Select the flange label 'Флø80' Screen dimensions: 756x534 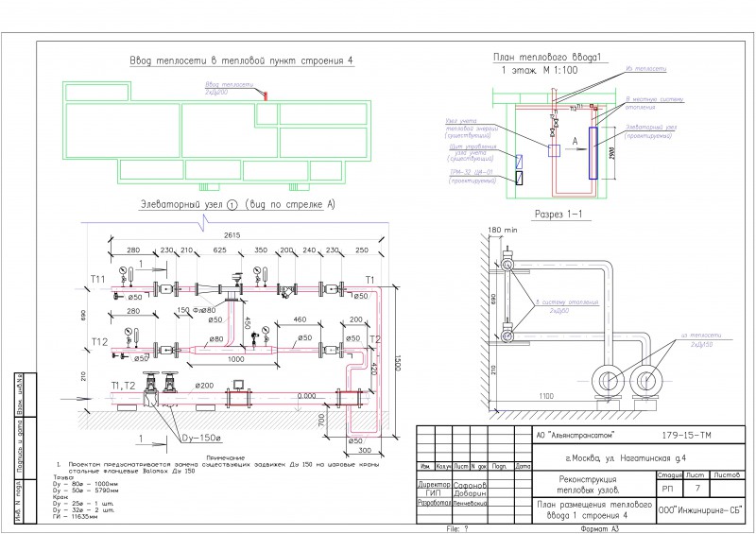click(x=204, y=310)
